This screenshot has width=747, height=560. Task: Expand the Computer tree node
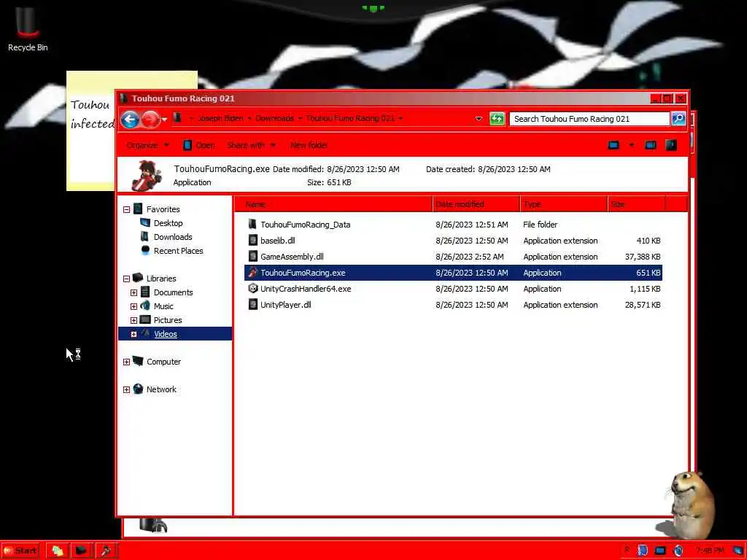127,362
